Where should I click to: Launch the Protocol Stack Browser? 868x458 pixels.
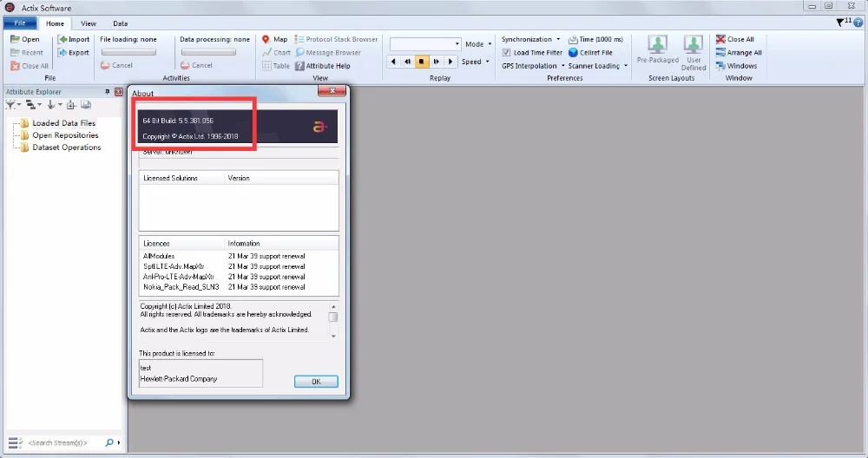point(336,39)
